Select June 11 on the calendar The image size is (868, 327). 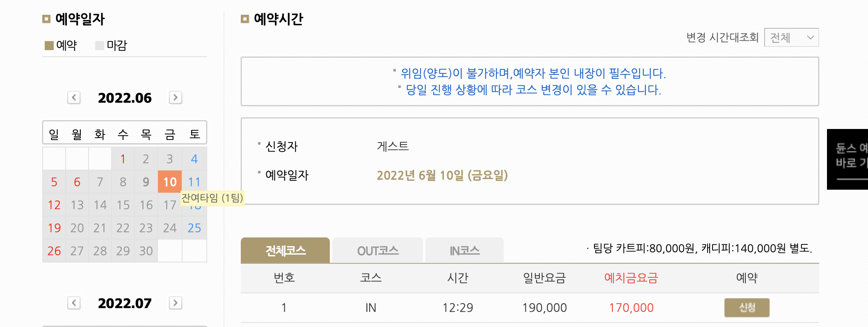[x=194, y=182]
